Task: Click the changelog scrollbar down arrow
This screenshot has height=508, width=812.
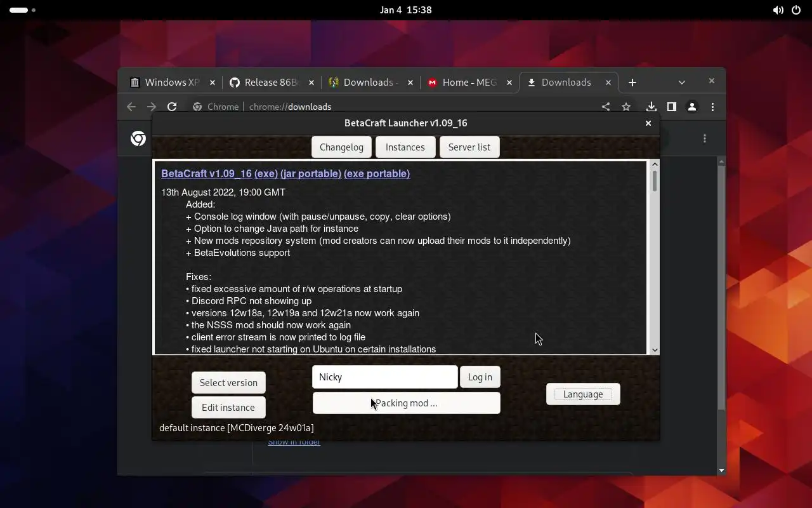Action: point(655,350)
